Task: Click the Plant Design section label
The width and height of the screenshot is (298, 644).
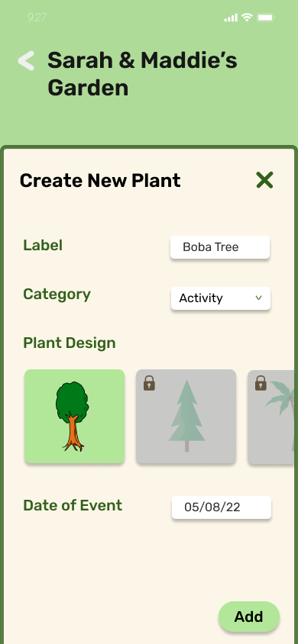Action: 70,343
